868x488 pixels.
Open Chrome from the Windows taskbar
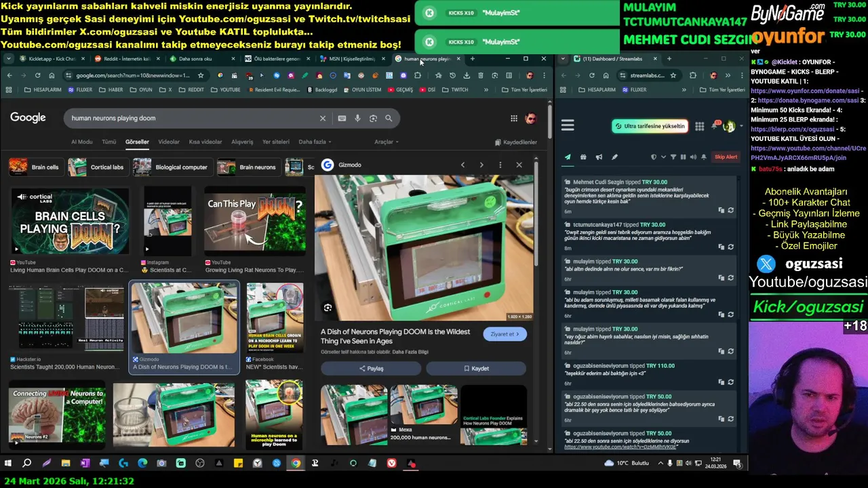tap(296, 463)
